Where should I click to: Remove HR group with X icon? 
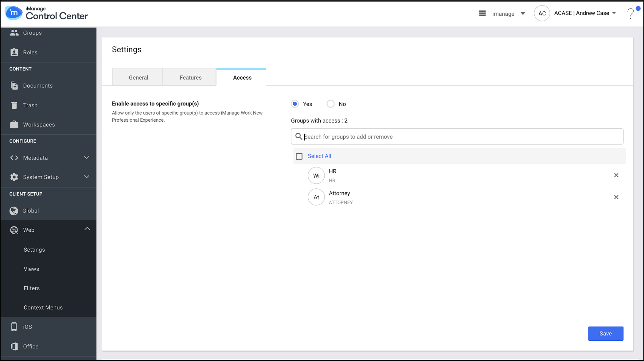[616, 175]
